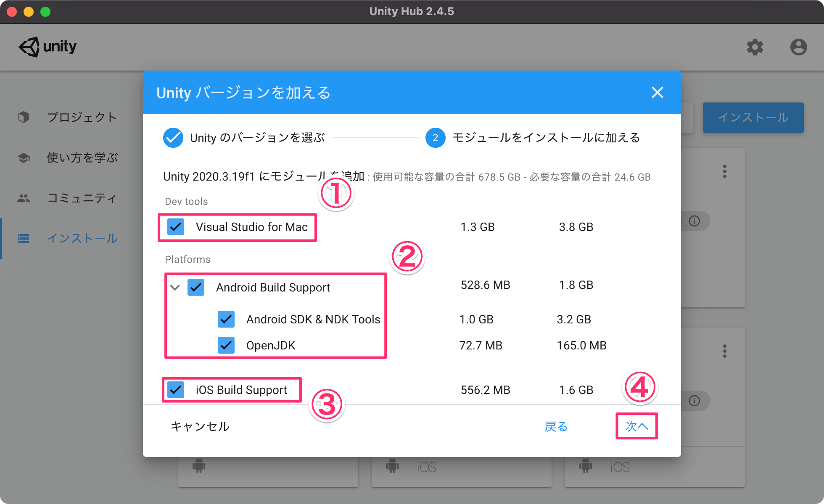The width and height of the screenshot is (824, 504).
Task: Uncheck iOS Build Support checkbox
Action: 176,390
